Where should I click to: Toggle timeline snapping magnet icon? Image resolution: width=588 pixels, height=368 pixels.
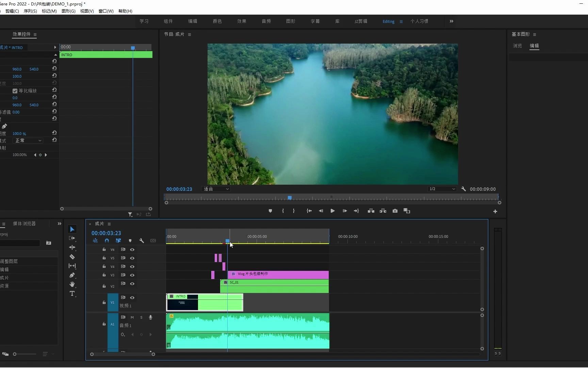107,241
